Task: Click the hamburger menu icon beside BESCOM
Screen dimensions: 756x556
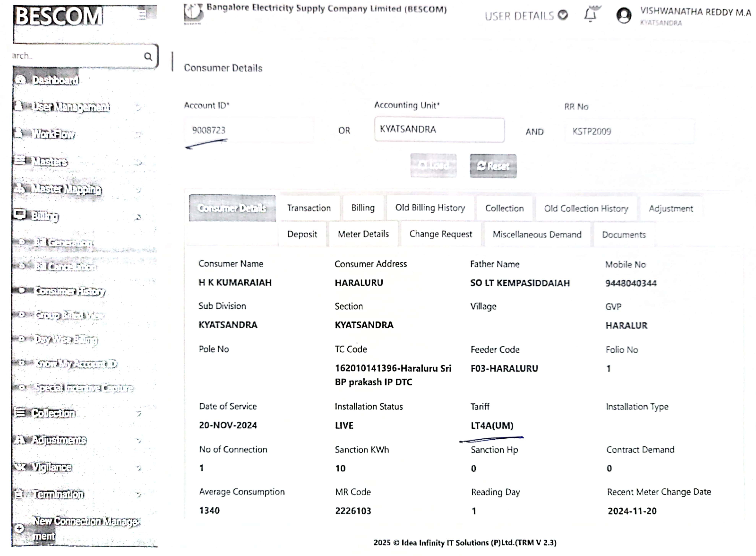Action: pyautogui.click(x=142, y=15)
